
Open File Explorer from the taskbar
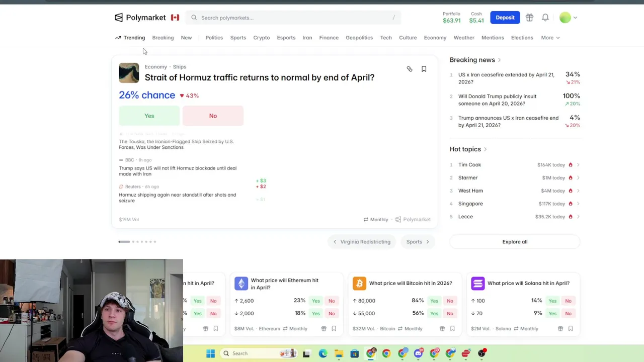(339, 353)
